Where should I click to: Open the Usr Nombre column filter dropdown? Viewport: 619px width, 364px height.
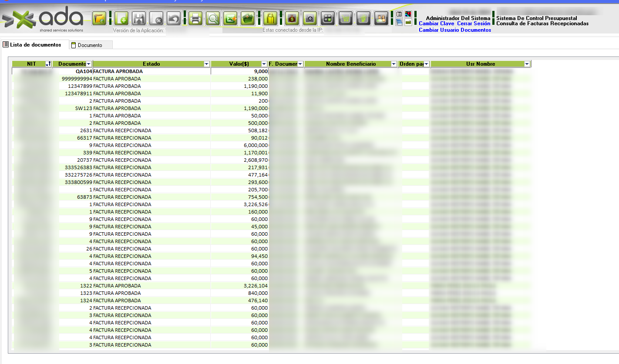[x=527, y=64]
